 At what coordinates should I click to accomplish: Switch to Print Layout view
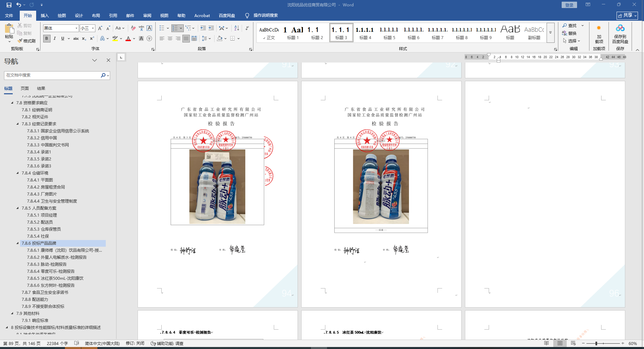point(560,343)
